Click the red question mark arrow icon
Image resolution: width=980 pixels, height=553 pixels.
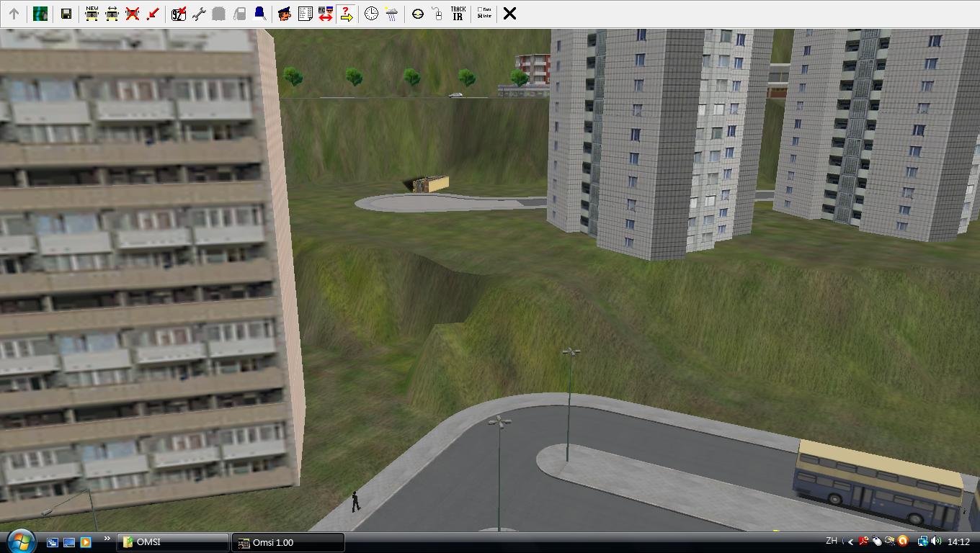click(x=346, y=14)
